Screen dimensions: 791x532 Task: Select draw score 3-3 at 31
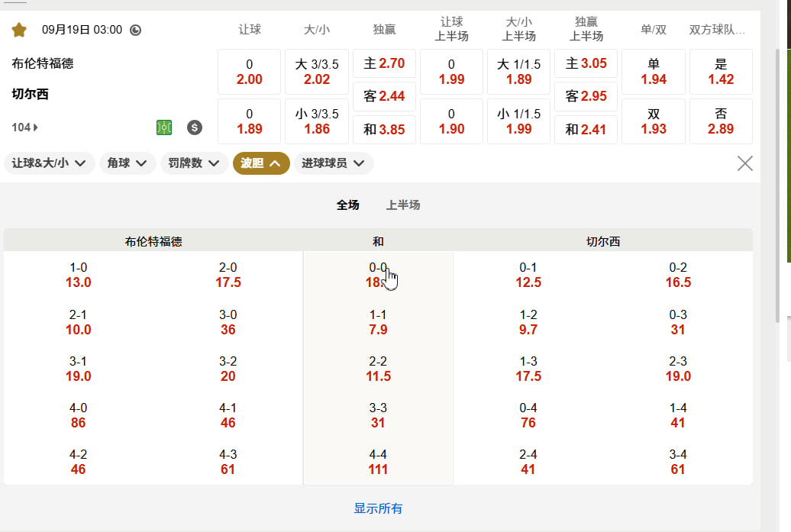click(378, 415)
